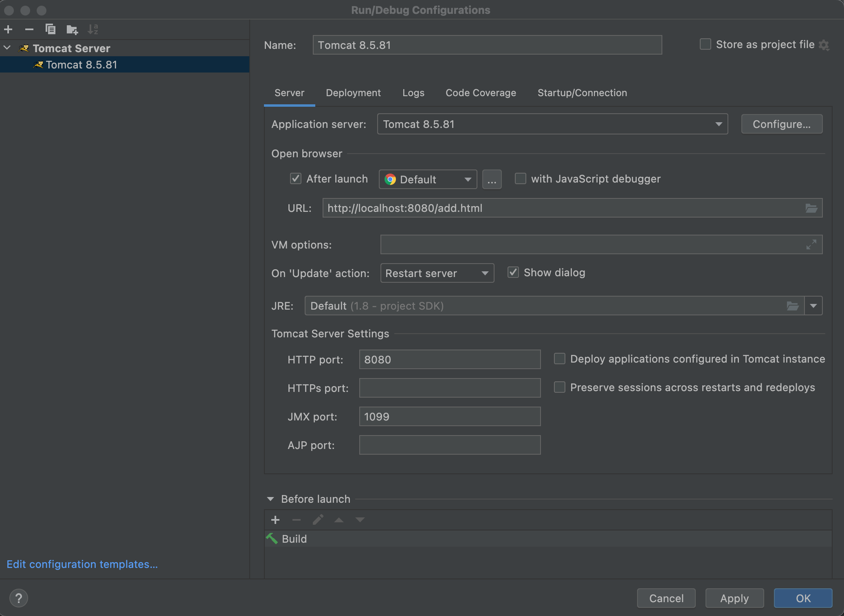
Task: Switch to Logs tab
Action: 413,93
